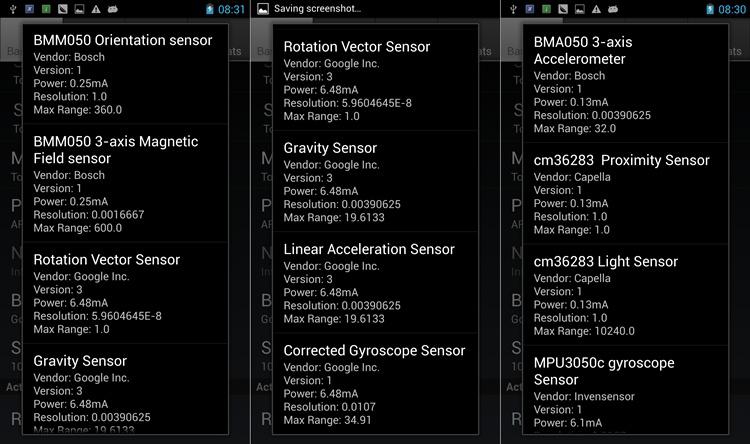The width and height of the screenshot is (750, 444).
Task: Select Linear Acceleration Sensor heading
Action: (369, 249)
